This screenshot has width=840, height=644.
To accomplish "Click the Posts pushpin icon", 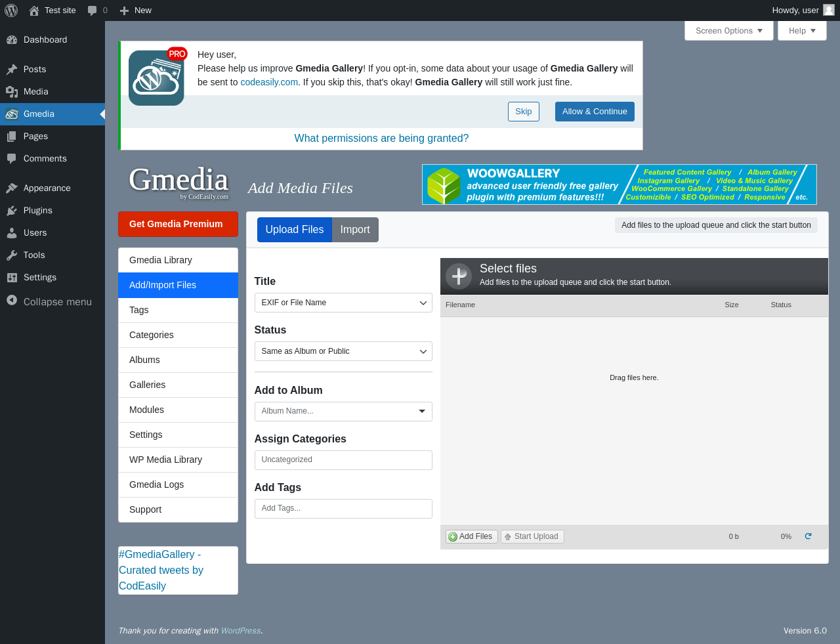I will pyautogui.click(x=12, y=69).
